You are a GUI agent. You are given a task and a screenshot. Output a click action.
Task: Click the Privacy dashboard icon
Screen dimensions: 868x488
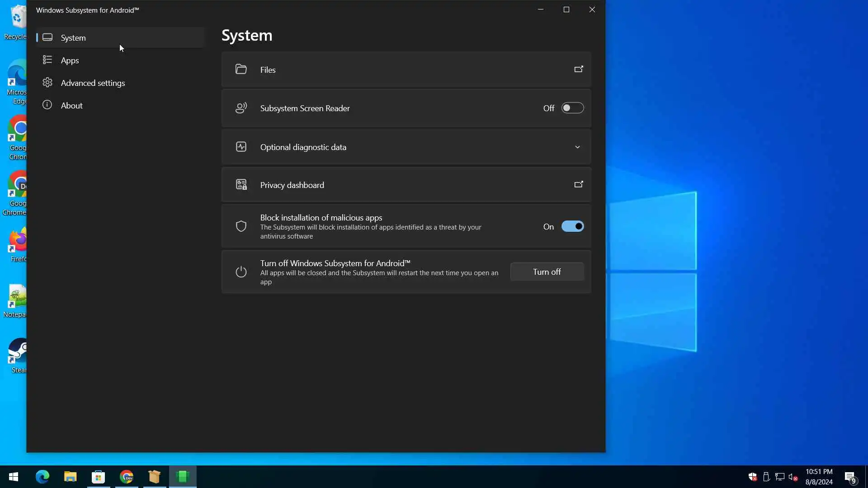[241, 185]
